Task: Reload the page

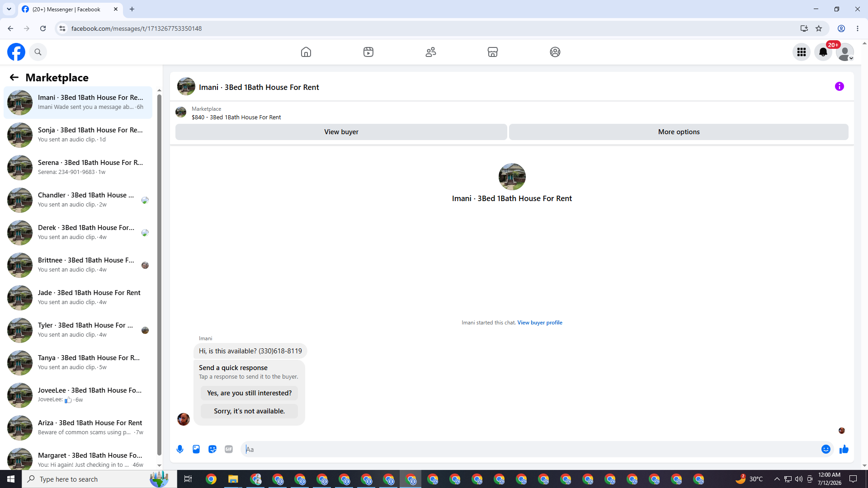Action: point(43,28)
